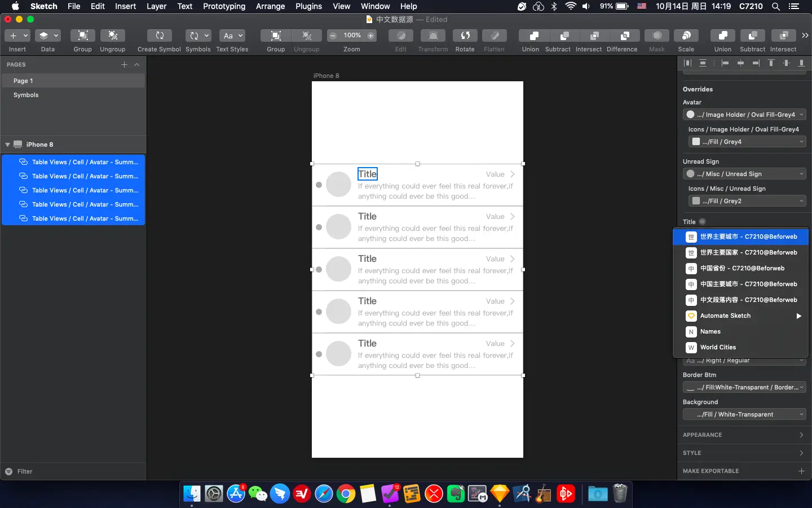The width and height of the screenshot is (812, 508).
Task: Open the Fill / Grey4 override dropdown
Action: pyautogui.click(x=747, y=142)
